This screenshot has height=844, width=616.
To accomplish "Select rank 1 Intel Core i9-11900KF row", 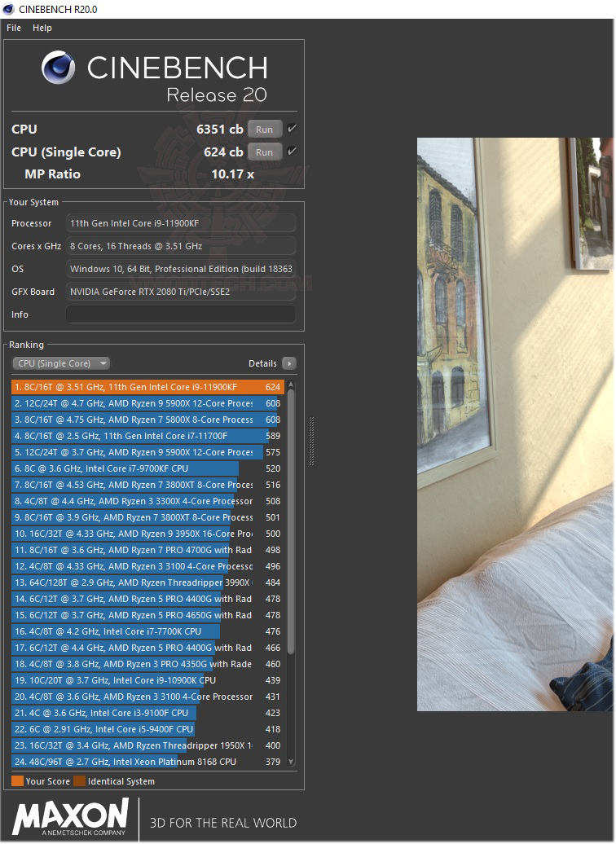I will pyautogui.click(x=147, y=387).
